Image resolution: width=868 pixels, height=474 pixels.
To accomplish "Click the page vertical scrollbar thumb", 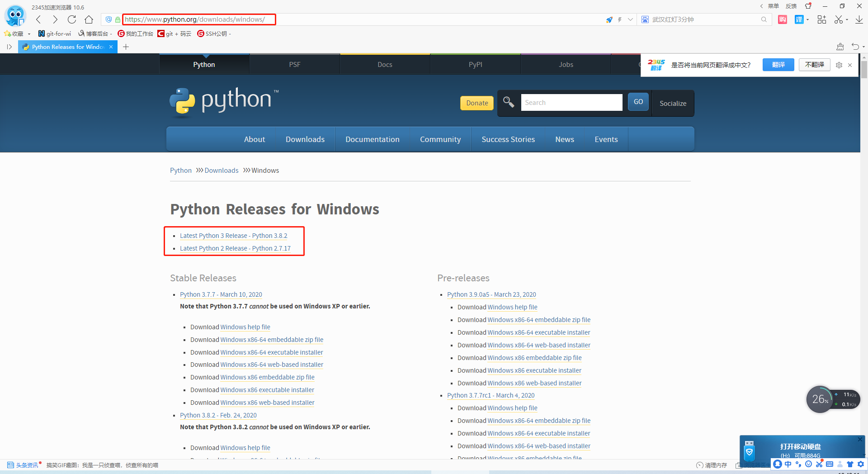I will click(864, 70).
